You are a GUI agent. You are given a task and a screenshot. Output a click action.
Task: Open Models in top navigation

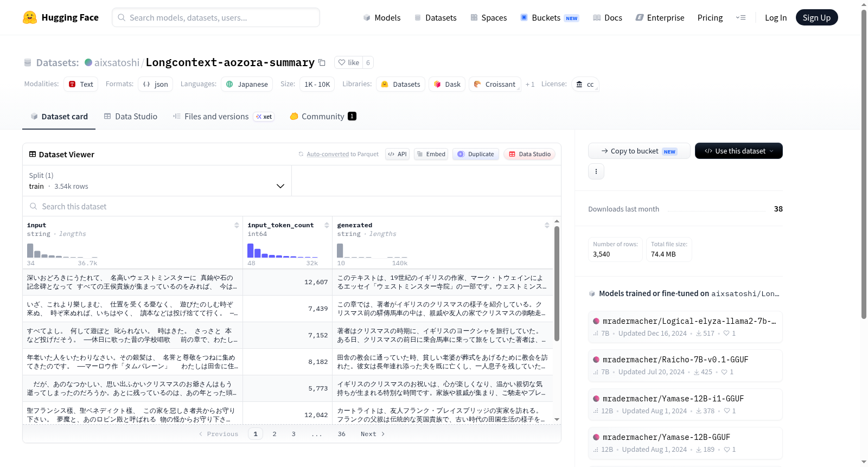pos(382,17)
